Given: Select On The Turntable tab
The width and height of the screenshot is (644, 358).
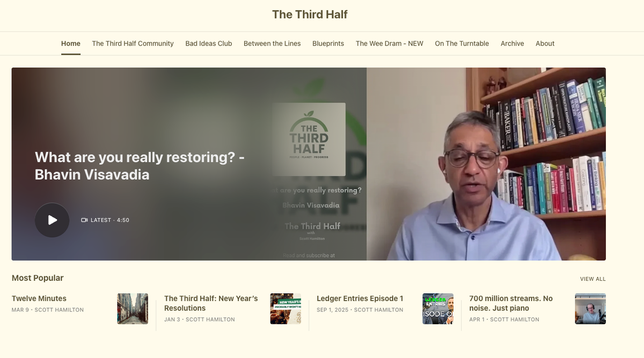Looking at the screenshot, I should (x=462, y=43).
